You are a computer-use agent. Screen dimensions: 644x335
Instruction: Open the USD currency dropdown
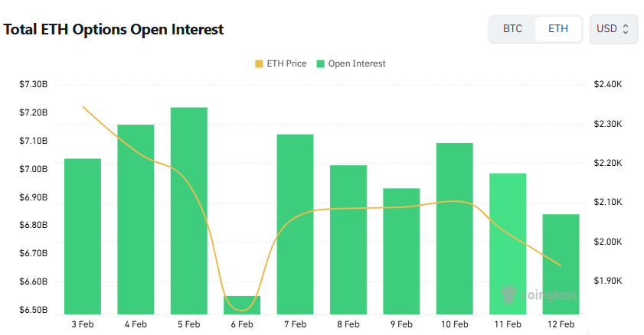613,29
